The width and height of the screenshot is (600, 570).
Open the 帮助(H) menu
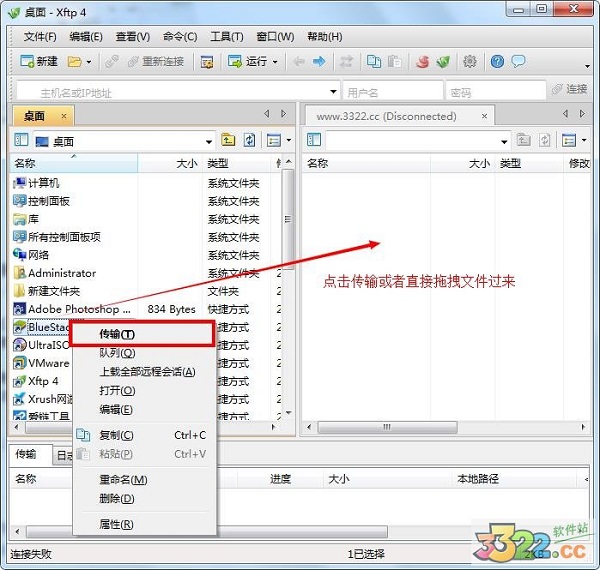pos(325,37)
